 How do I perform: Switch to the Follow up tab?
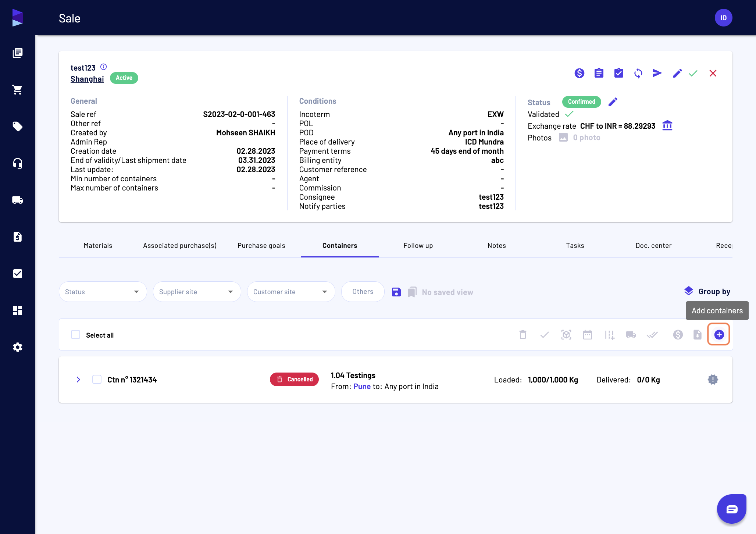[x=418, y=246]
